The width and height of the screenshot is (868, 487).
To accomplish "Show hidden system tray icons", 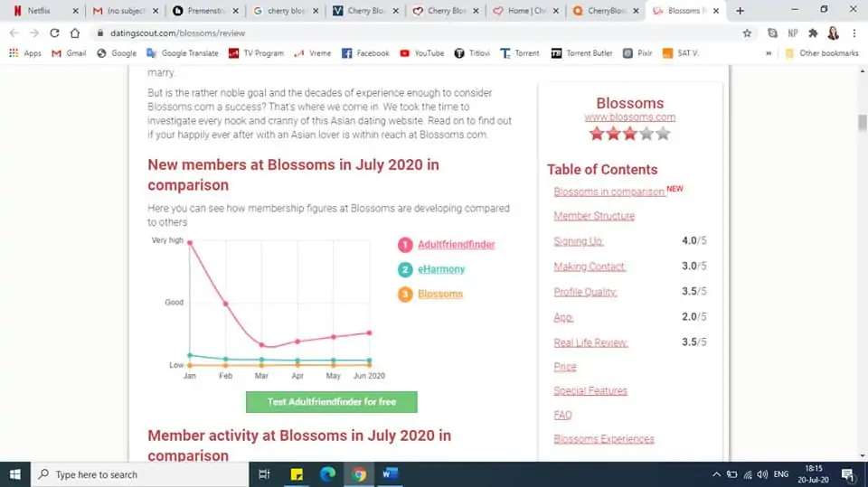I will (x=716, y=474).
